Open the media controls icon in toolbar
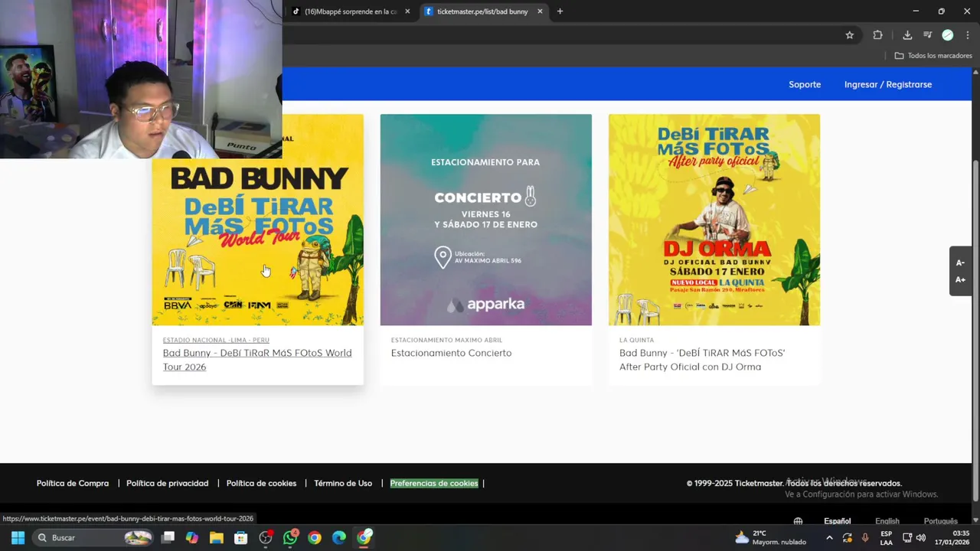 927,35
